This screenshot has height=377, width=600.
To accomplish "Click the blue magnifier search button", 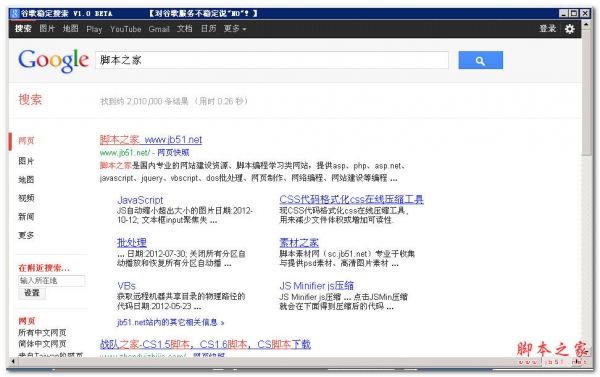I will [481, 60].
